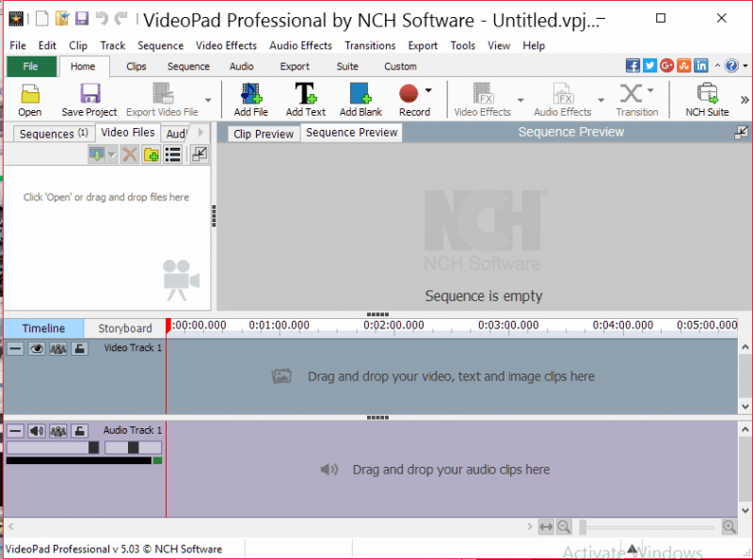Expand the Audio Effects dropdown arrow
753x560 pixels.
601,100
